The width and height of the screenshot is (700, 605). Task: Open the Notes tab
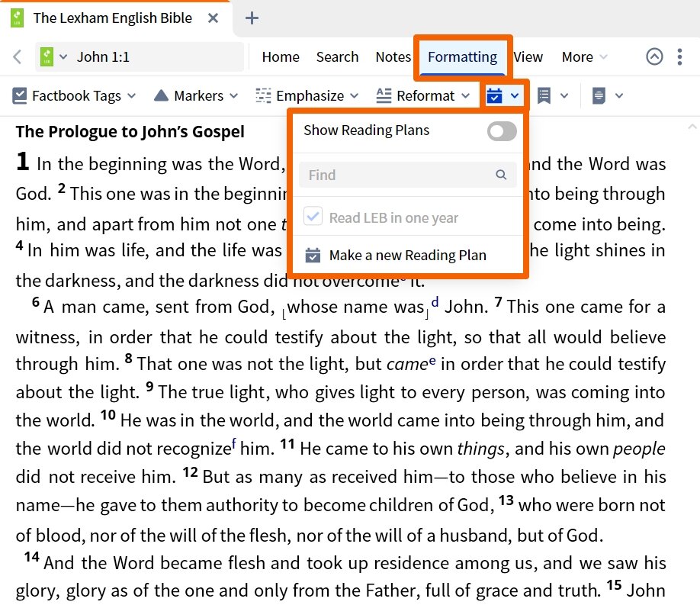click(x=393, y=56)
